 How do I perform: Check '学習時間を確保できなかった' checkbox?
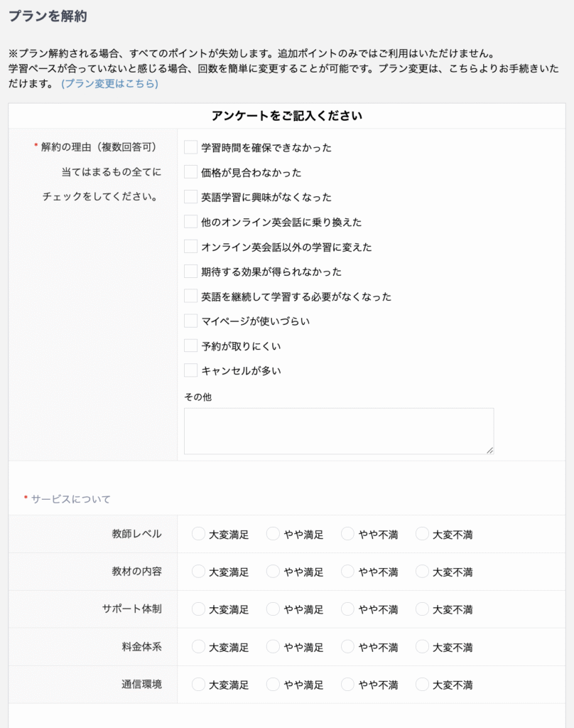pos(190,147)
